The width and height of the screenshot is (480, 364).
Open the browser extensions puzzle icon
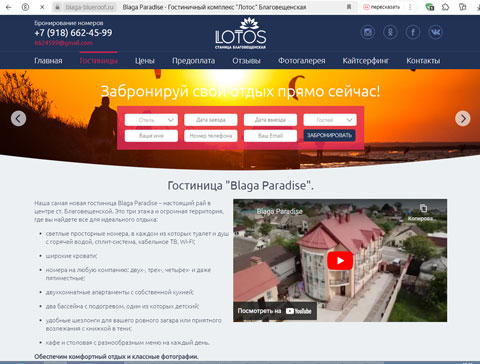pyautogui.click(x=446, y=7)
